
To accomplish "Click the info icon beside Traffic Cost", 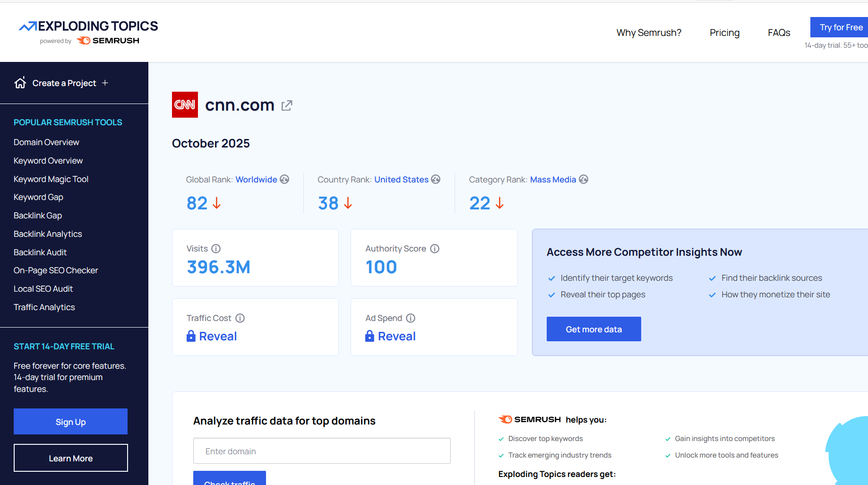I will coord(240,318).
